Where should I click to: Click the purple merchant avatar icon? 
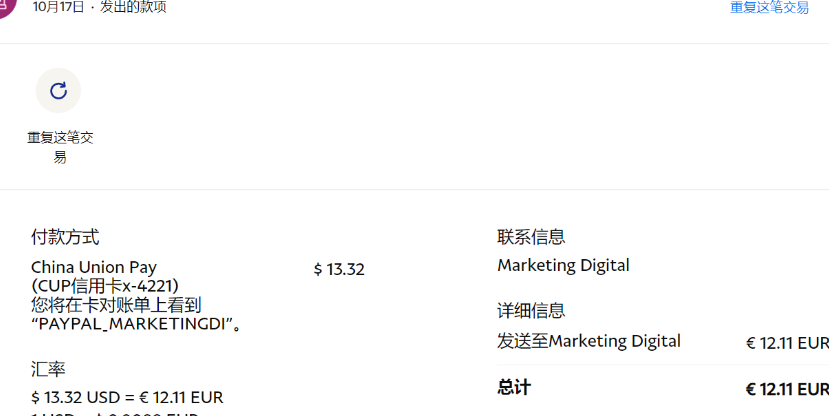[5, 6]
